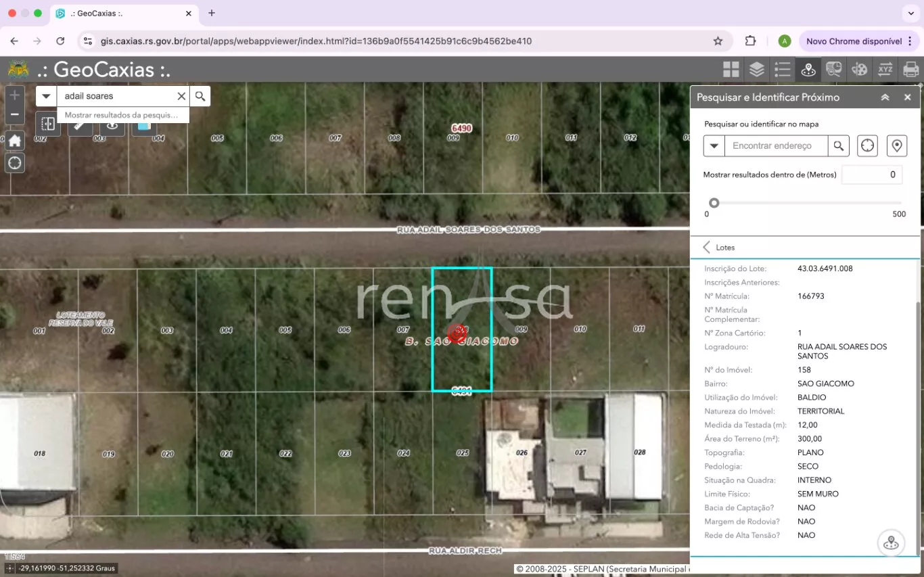Collapse the Pesquisar e Identificar Próximo panel
924x577 pixels.
click(x=885, y=97)
